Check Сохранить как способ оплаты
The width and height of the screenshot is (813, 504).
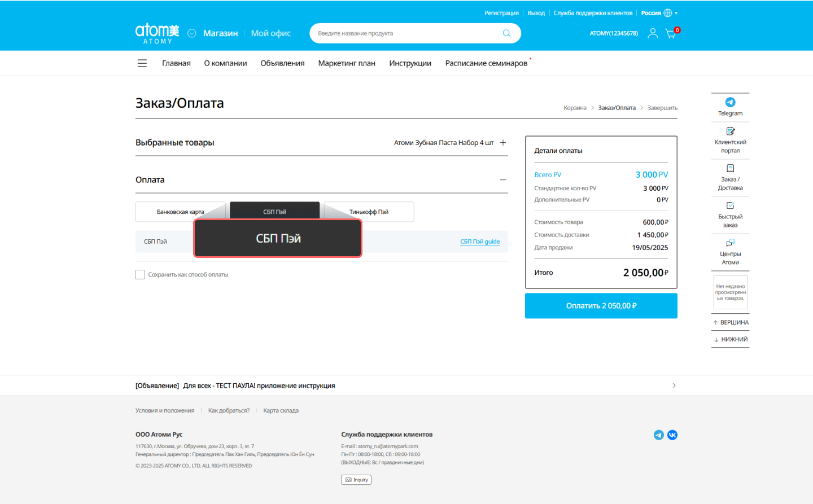click(x=140, y=274)
